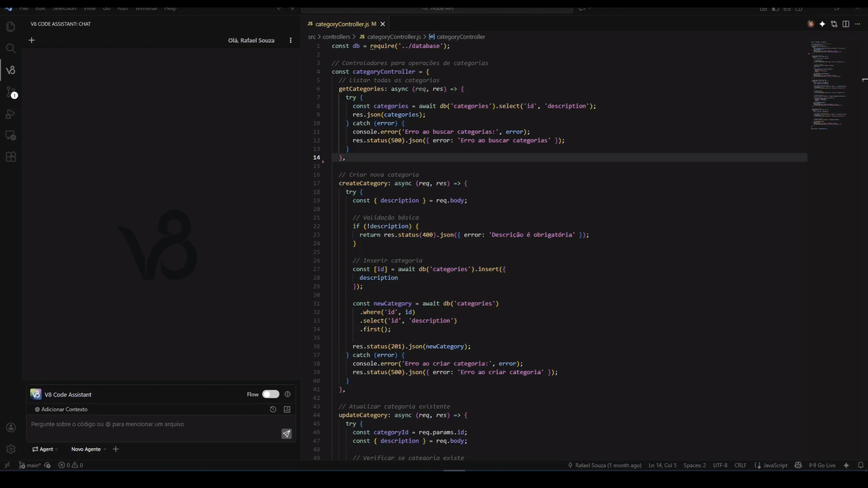Open the View menu
Screen dimensions: 868x488
(x=90, y=7)
